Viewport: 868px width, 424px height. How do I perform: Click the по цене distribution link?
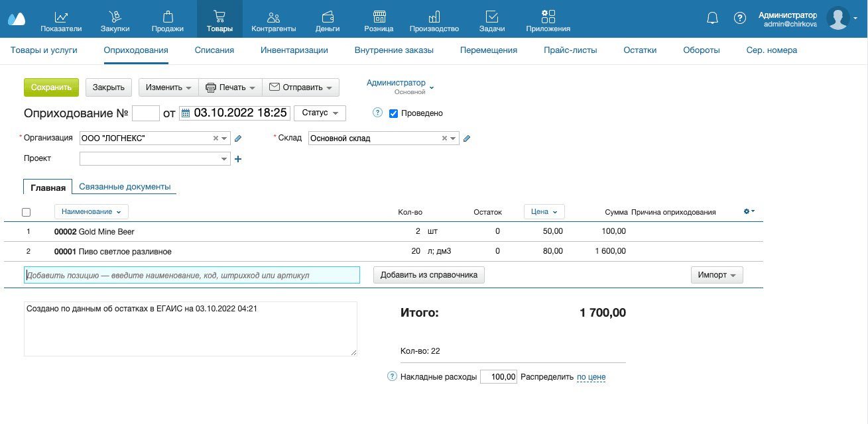tap(591, 377)
